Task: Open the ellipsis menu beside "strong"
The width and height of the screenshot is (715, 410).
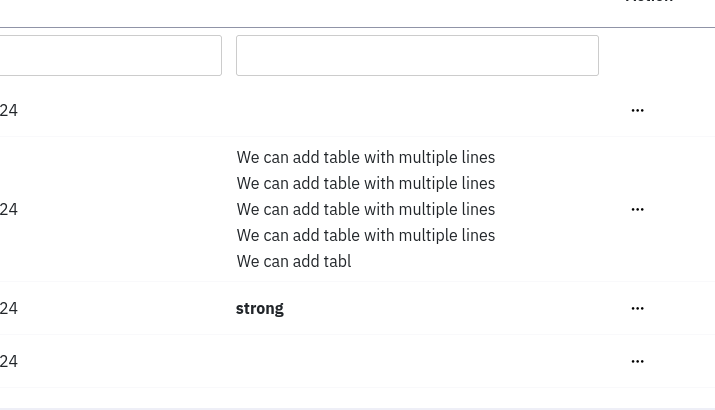Action: [x=637, y=308]
